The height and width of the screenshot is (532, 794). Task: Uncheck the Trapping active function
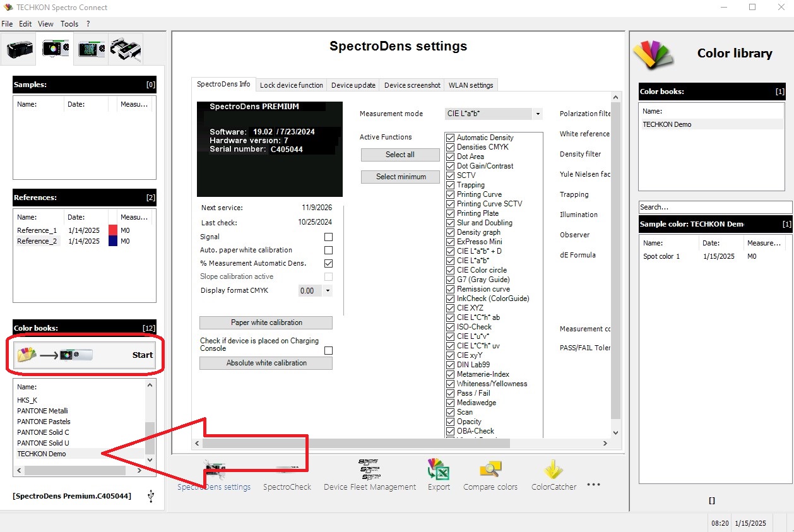pyautogui.click(x=450, y=185)
